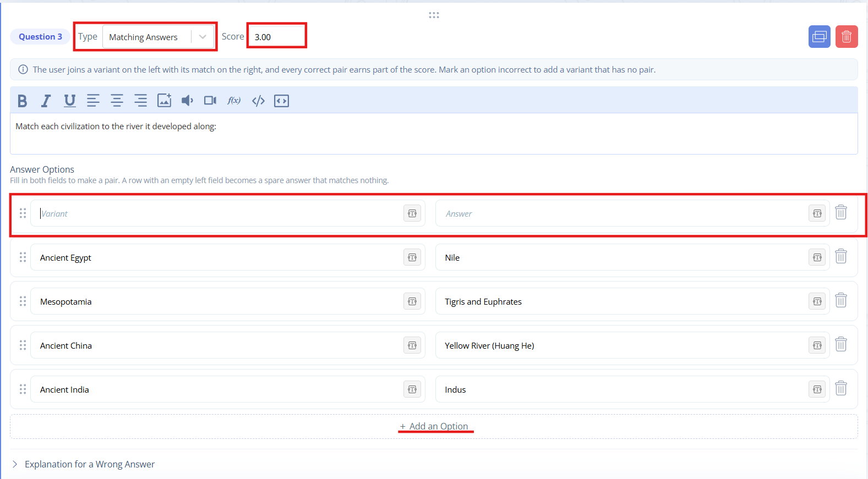Open rich text editor for Mesopotamia variant
Image resolution: width=868 pixels, height=479 pixels.
(412, 301)
